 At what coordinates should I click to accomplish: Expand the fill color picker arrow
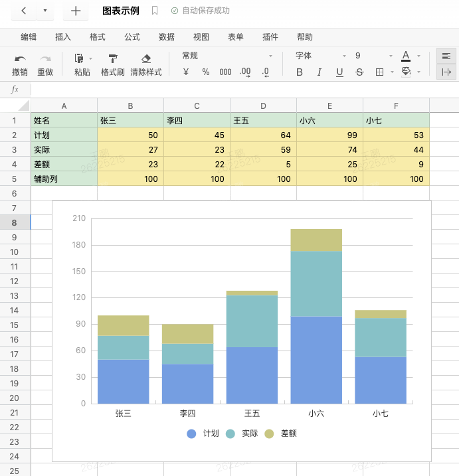(419, 72)
